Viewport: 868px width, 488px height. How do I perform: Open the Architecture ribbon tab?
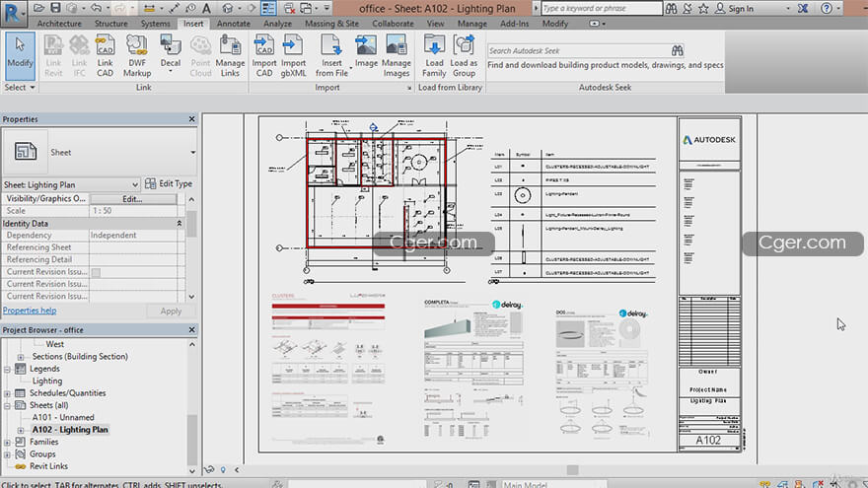pos(59,24)
